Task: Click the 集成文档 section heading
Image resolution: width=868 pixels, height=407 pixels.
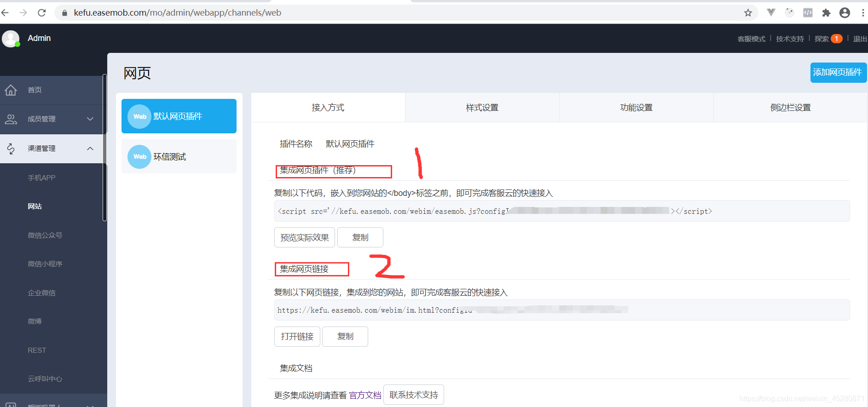Action: [x=296, y=368]
